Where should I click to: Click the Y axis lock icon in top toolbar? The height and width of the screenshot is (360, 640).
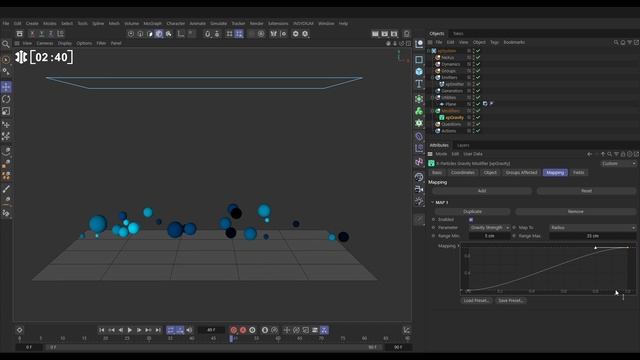tap(42, 34)
